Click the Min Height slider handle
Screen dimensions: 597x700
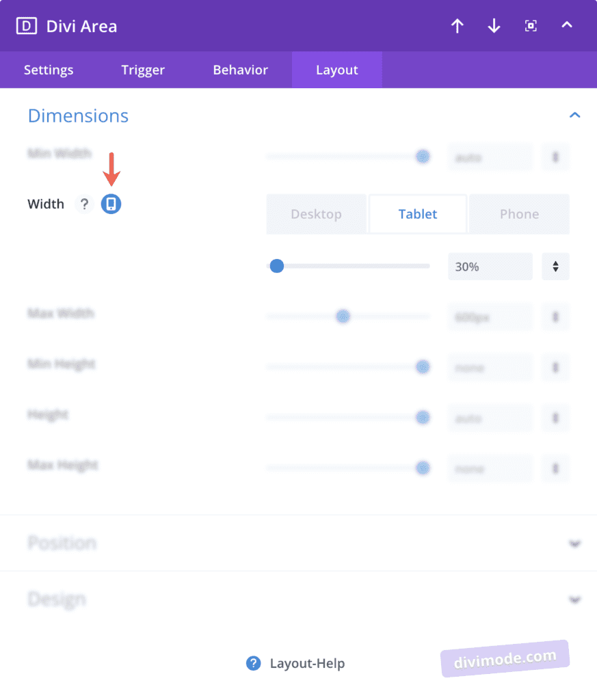[423, 367]
